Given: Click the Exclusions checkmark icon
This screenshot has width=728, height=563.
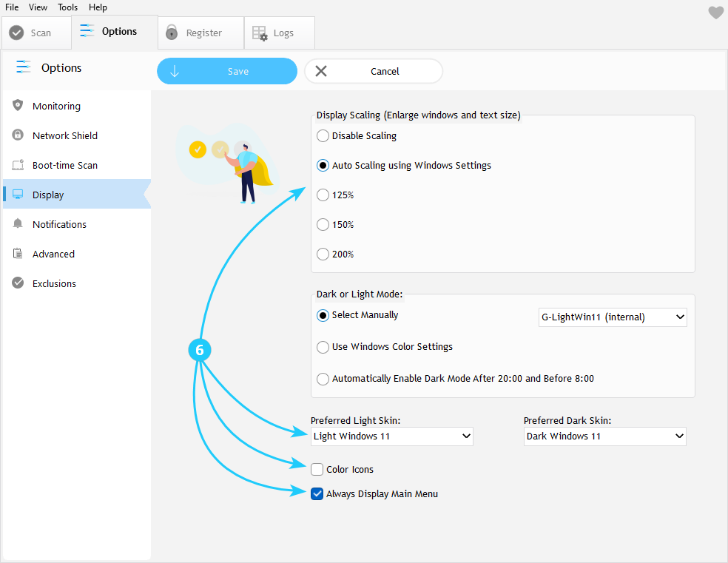Looking at the screenshot, I should (x=18, y=283).
